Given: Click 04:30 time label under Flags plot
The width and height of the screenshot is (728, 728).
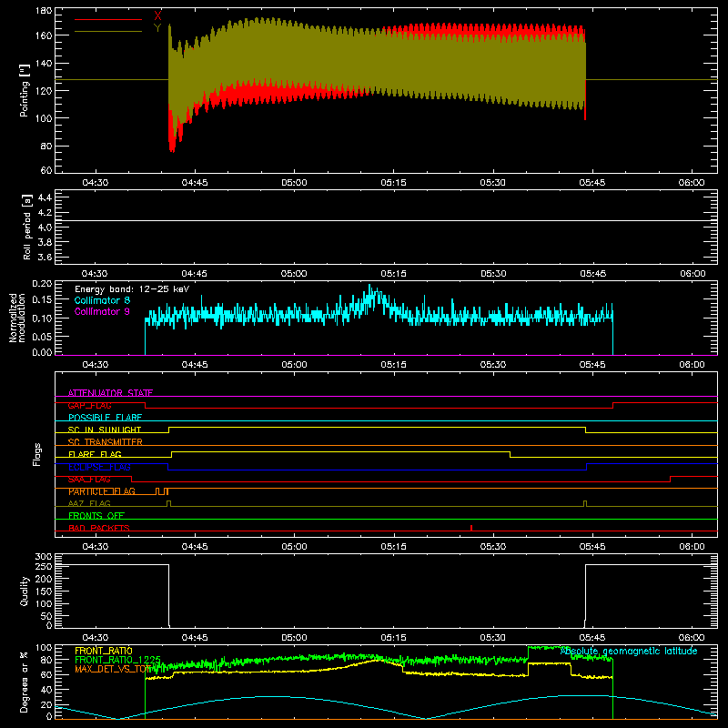Looking at the screenshot, I should [96, 547].
